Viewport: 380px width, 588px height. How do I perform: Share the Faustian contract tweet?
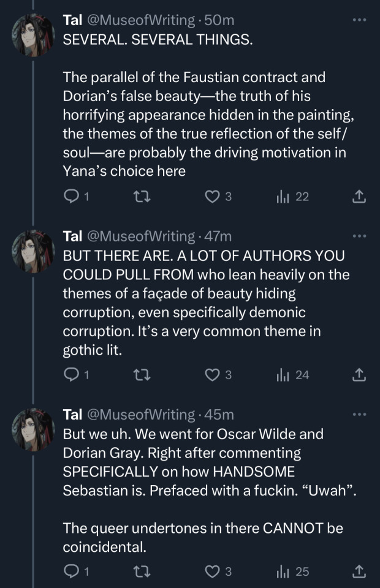coord(360,197)
